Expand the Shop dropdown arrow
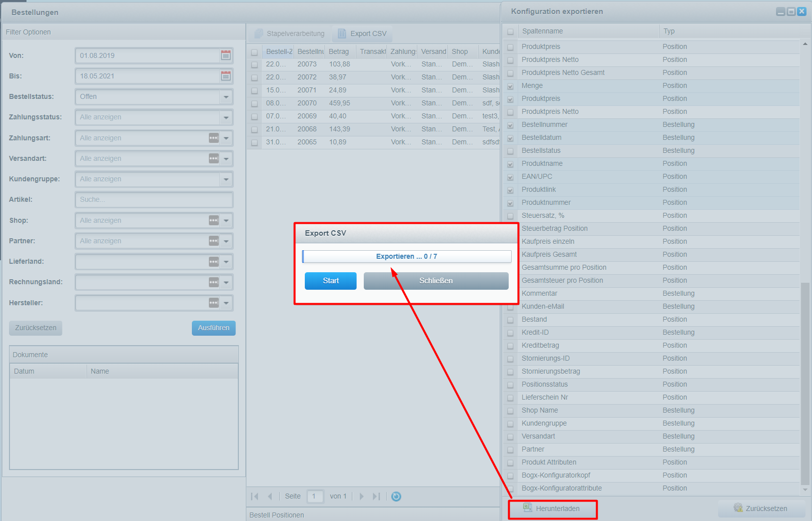This screenshot has height=521, width=812. 226,220
